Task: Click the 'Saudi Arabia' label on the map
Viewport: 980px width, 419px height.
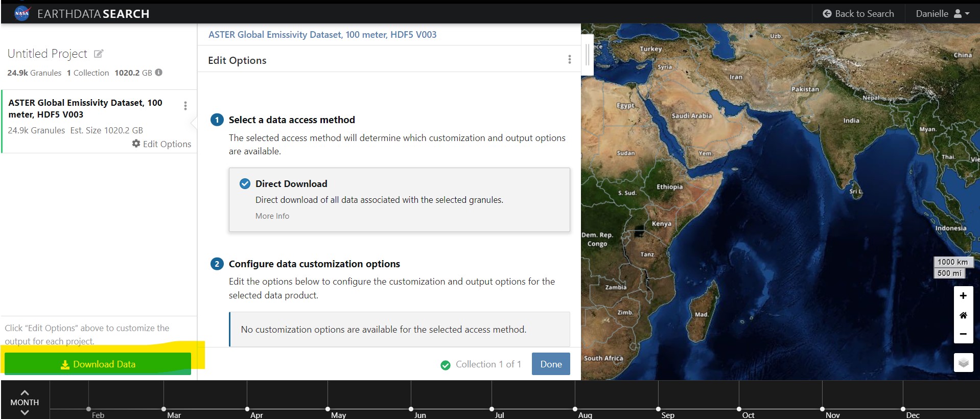Action: click(x=692, y=115)
